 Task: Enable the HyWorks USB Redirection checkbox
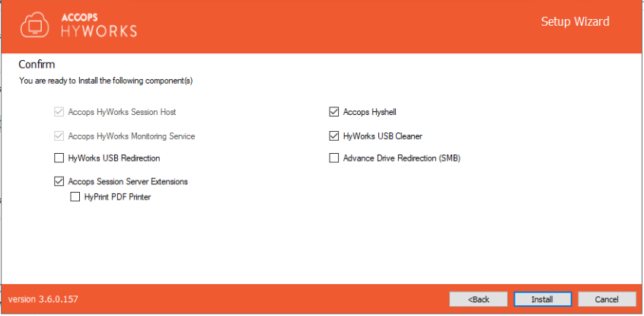[x=59, y=158]
